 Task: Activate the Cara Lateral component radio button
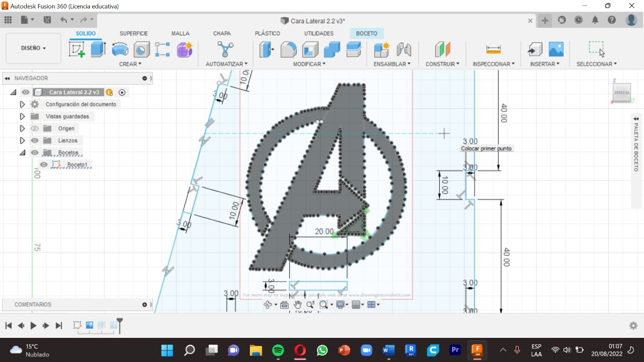(x=122, y=93)
